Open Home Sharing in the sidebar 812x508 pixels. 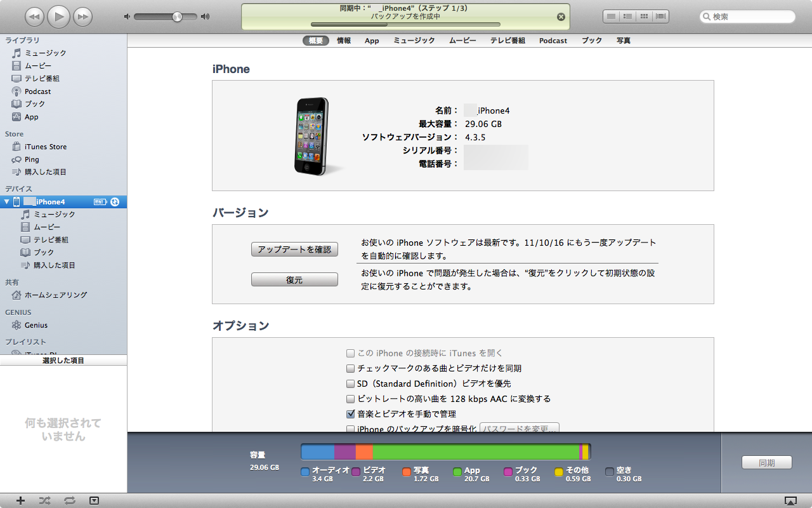(55, 295)
